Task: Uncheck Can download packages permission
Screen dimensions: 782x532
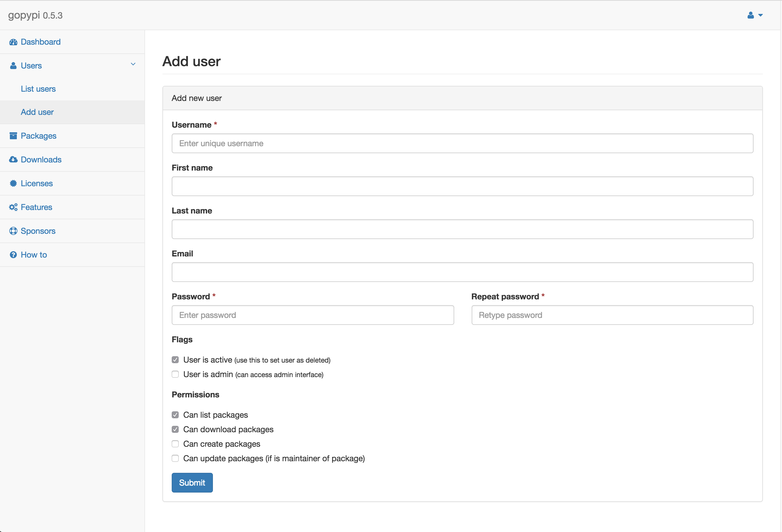Action: tap(175, 429)
